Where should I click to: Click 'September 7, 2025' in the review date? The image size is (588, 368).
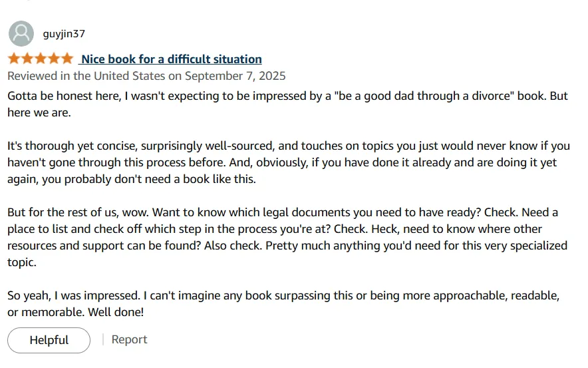[235, 76]
